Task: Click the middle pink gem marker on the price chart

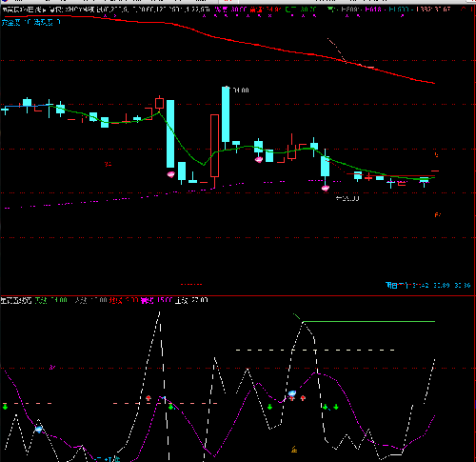Action: [x=259, y=159]
